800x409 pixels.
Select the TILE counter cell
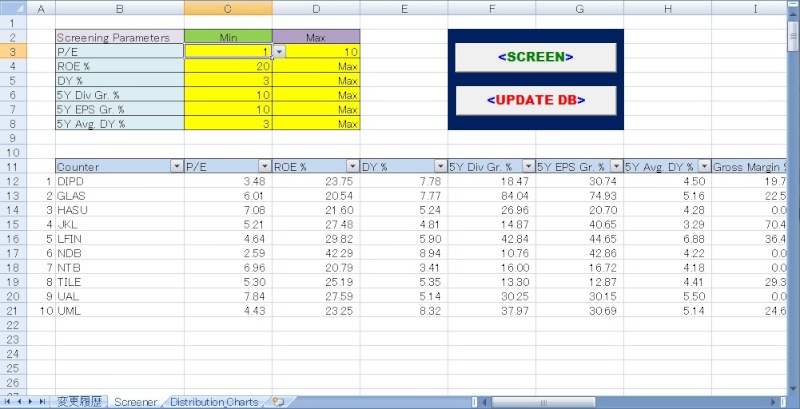pyautogui.click(x=120, y=282)
